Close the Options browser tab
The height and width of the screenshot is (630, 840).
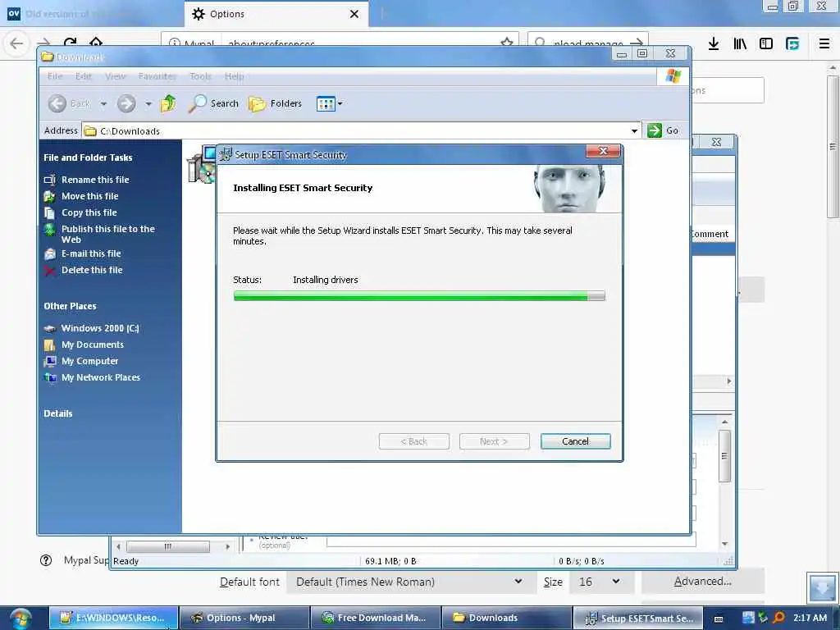354,14
